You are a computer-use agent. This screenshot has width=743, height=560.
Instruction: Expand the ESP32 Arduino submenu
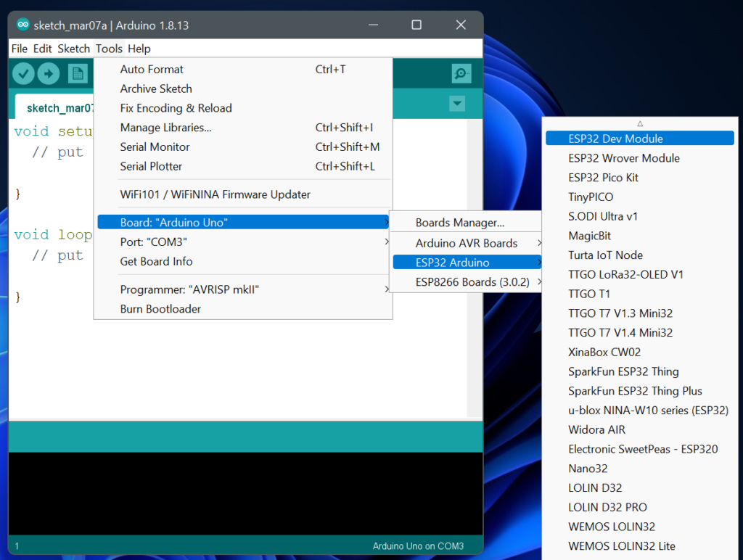467,262
